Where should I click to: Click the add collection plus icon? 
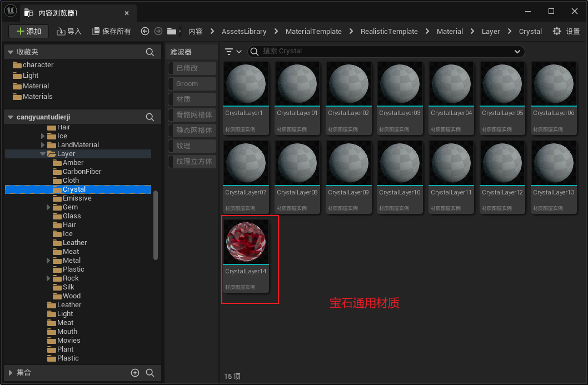click(x=135, y=373)
